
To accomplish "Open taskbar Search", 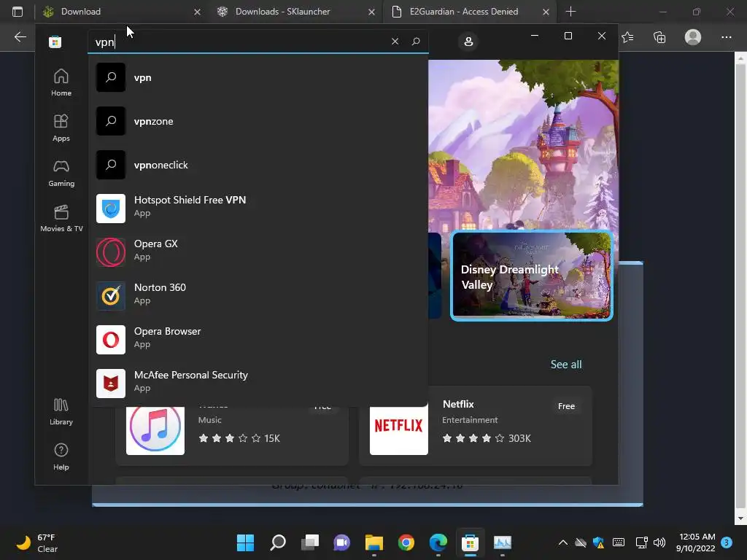I will [x=278, y=542].
